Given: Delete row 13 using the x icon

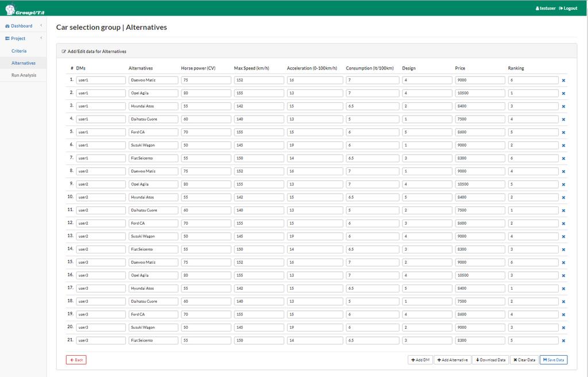Looking at the screenshot, I should click(563, 237).
